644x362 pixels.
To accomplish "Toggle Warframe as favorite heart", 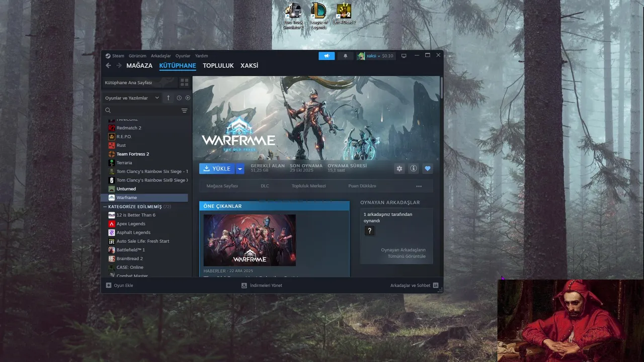I will point(428,169).
